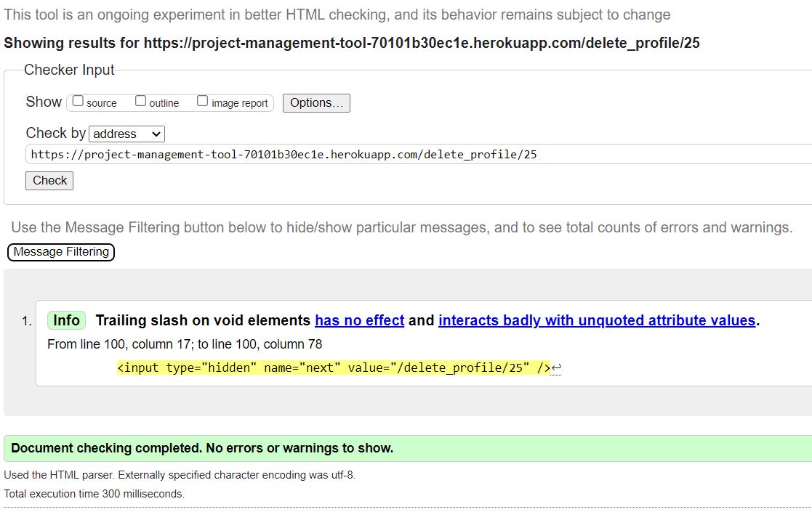Click the Checker Input fieldset label

[x=69, y=70]
